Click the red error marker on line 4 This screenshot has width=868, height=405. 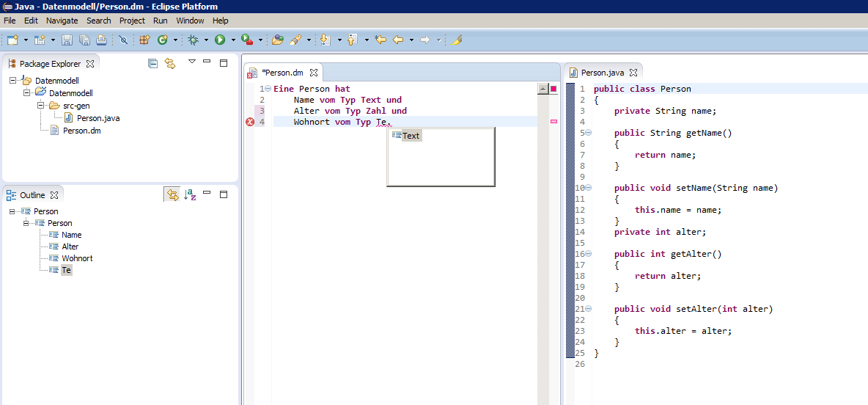(249, 122)
